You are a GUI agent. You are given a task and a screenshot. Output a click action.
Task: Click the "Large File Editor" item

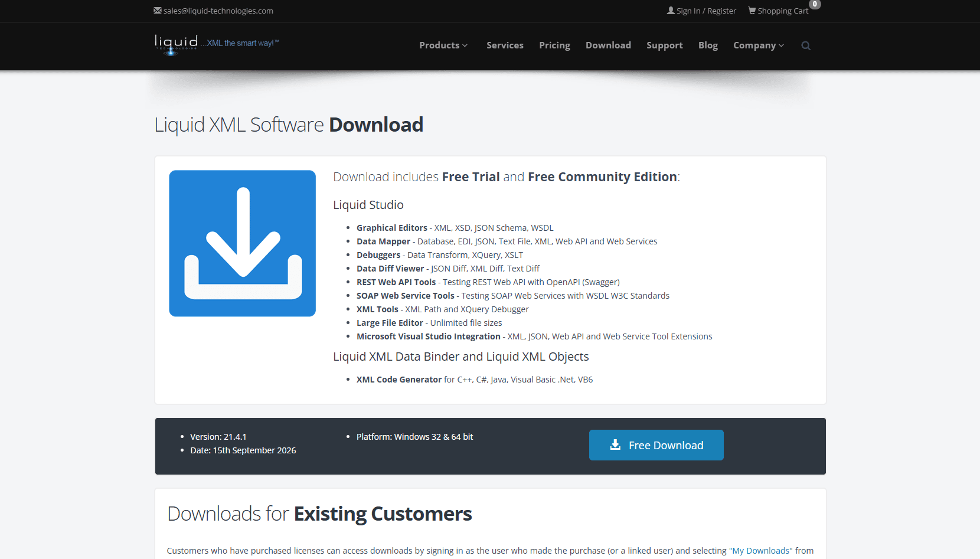click(x=429, y=323)
